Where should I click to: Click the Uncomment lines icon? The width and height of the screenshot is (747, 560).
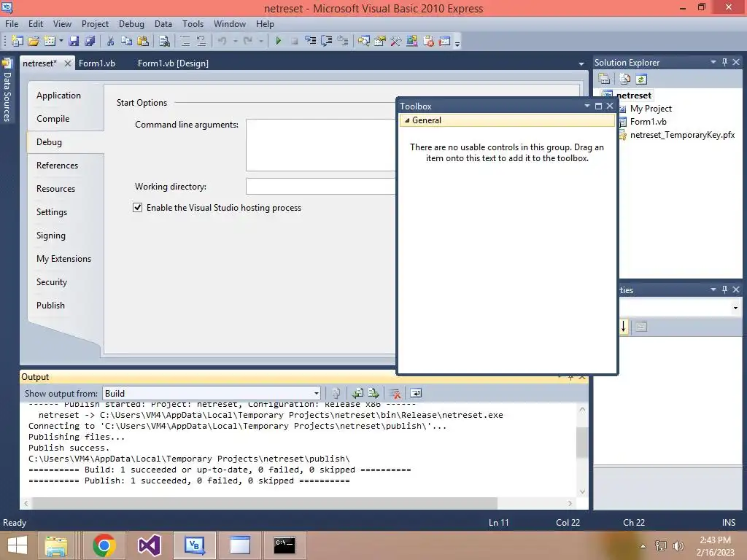click(201, 41)
